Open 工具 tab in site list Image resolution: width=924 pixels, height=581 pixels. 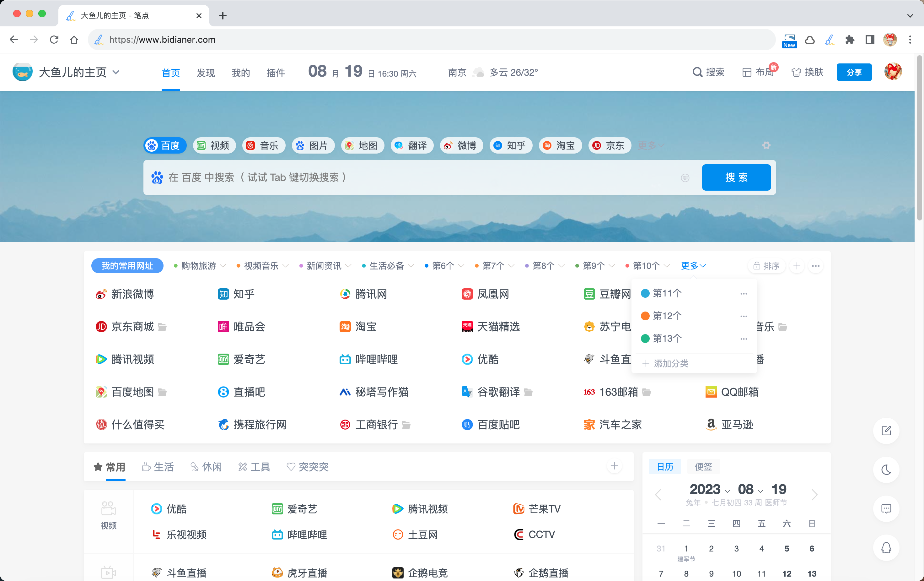tap(254, 467)
